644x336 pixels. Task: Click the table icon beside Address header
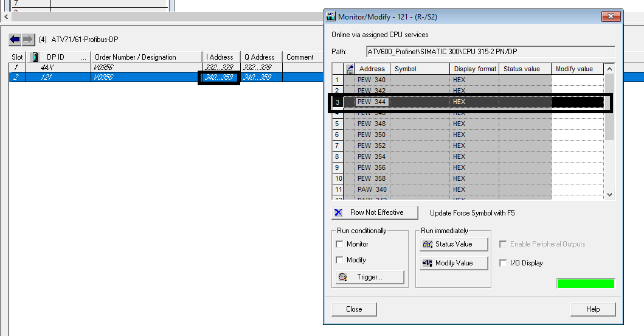click(350, 69)
